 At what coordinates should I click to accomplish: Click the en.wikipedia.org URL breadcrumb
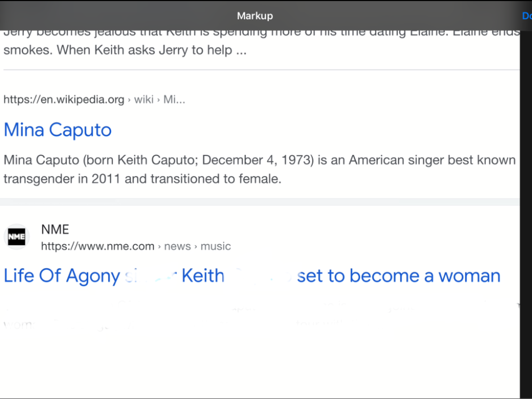point(94,99)
